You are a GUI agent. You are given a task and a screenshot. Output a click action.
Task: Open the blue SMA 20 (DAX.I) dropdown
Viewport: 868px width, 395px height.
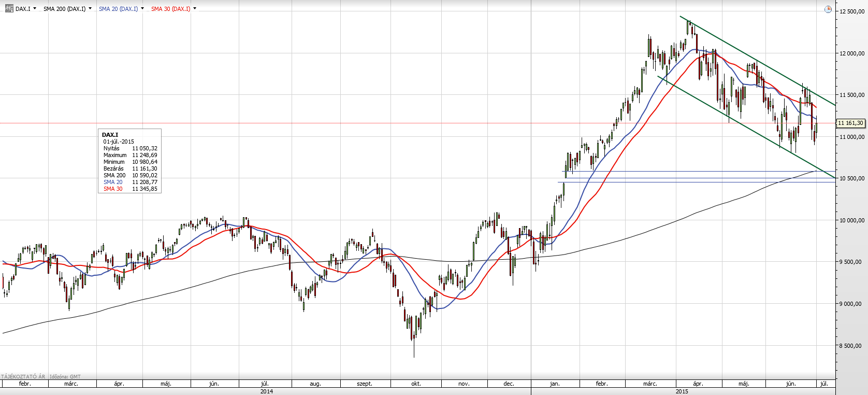pos(142,8)
